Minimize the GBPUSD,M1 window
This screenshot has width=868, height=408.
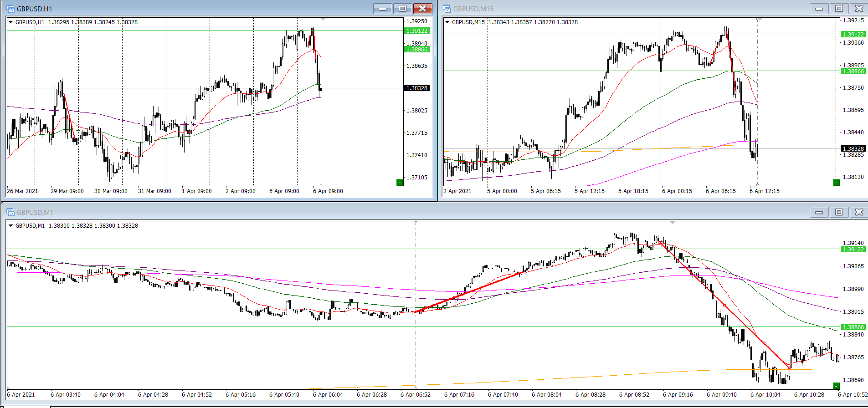819,212
